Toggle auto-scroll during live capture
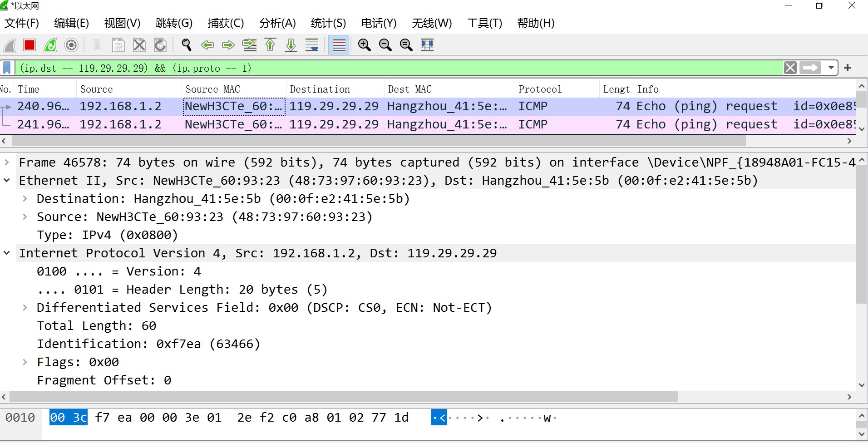This screenshot has height=443, width=868. pos(312,45)
